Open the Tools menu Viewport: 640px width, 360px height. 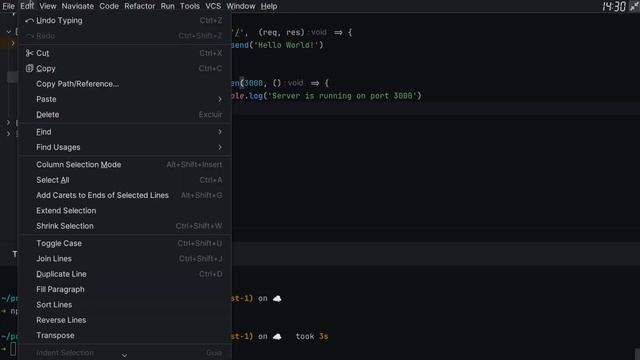click(190, 6)
